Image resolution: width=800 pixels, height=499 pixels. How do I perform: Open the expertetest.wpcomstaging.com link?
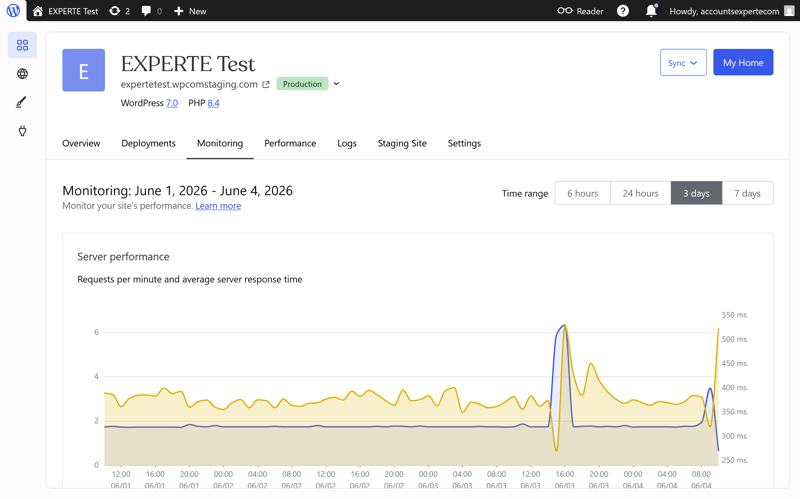tap(189, 84)
